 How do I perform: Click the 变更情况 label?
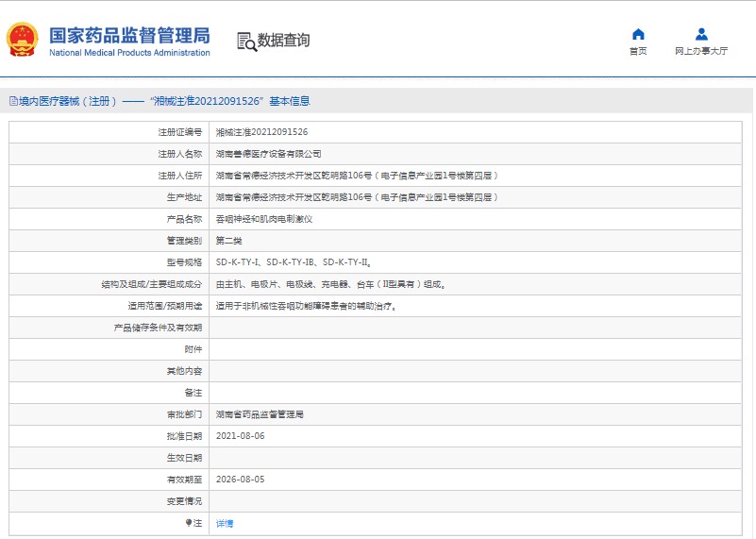[x=184, y=501]
